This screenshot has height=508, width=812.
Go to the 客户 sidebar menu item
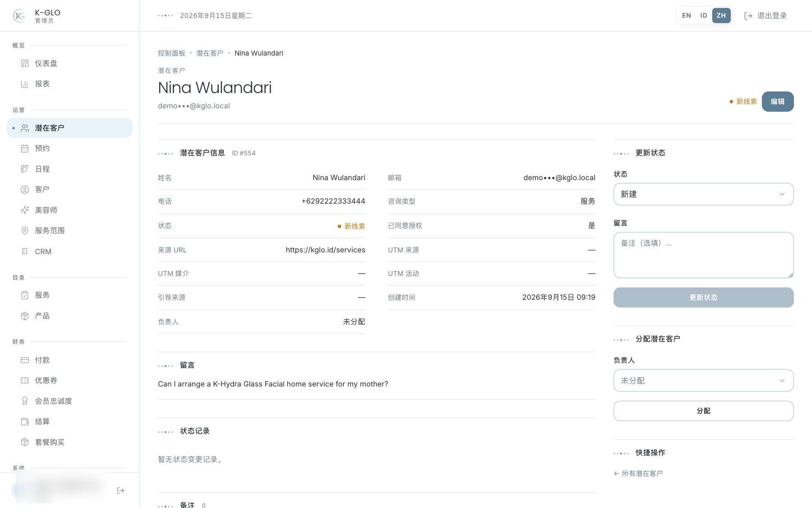coord(69,190)
